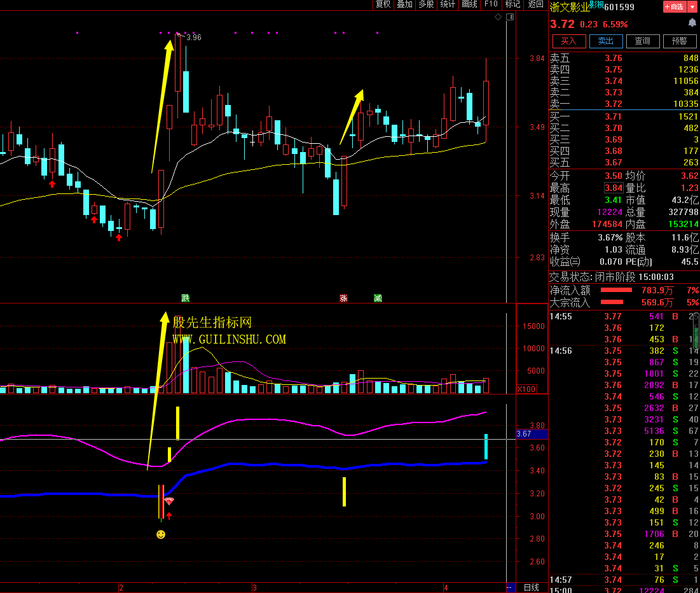The height and width of the screenshot is (593, 700).
Task: Expand the 自选 dropdown arrow
Action: (692, 7)
